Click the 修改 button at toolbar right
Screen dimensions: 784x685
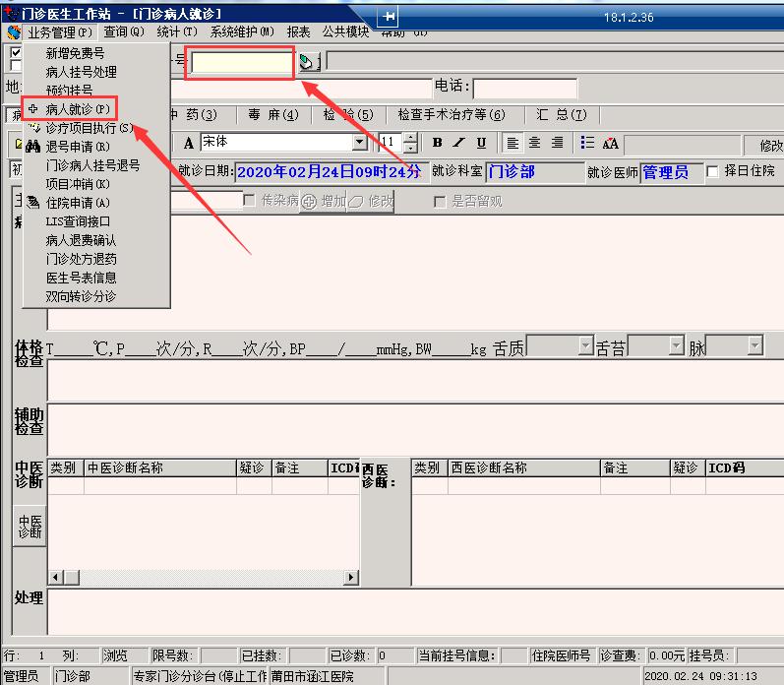pos(765,145)
